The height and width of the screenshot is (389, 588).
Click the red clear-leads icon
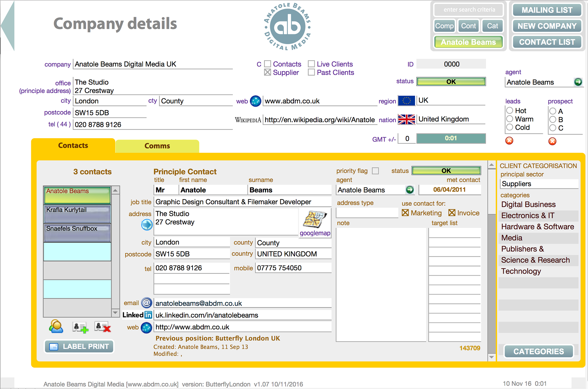509,141
